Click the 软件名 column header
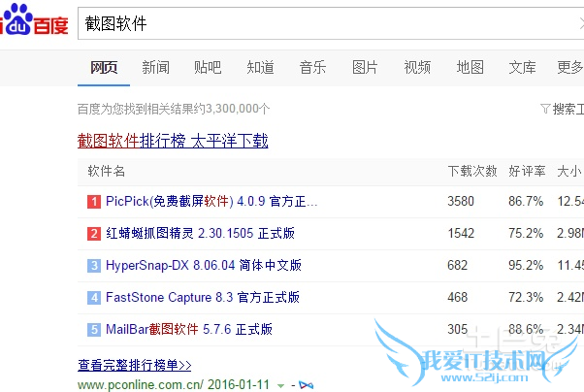584x392 pixels. [106, 171]
